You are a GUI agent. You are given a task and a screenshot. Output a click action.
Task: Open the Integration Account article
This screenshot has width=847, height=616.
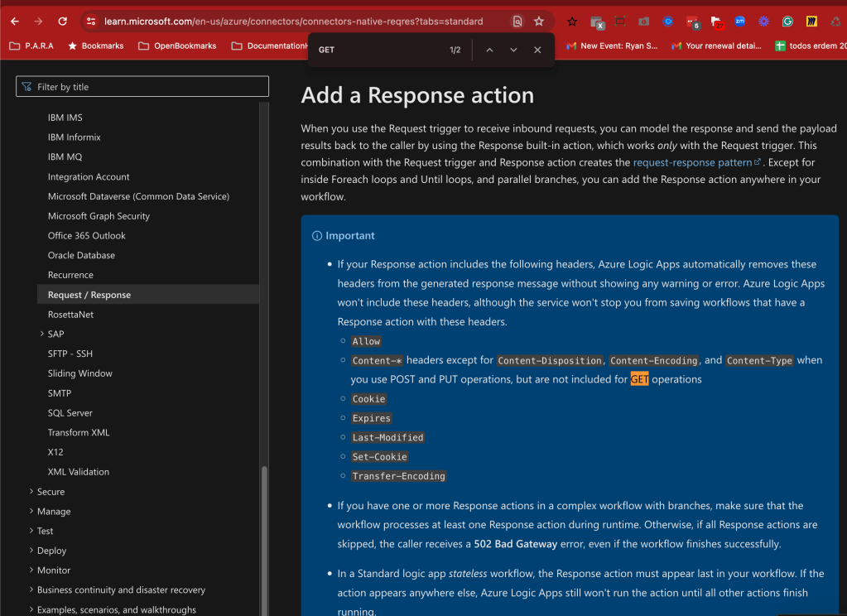tap(89, 176)
